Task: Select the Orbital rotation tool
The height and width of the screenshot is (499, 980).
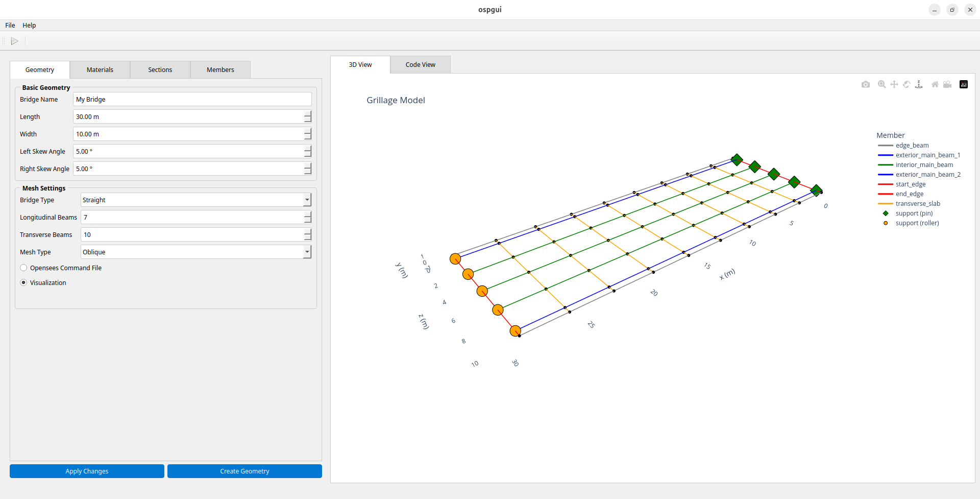Action: [906, 85]
